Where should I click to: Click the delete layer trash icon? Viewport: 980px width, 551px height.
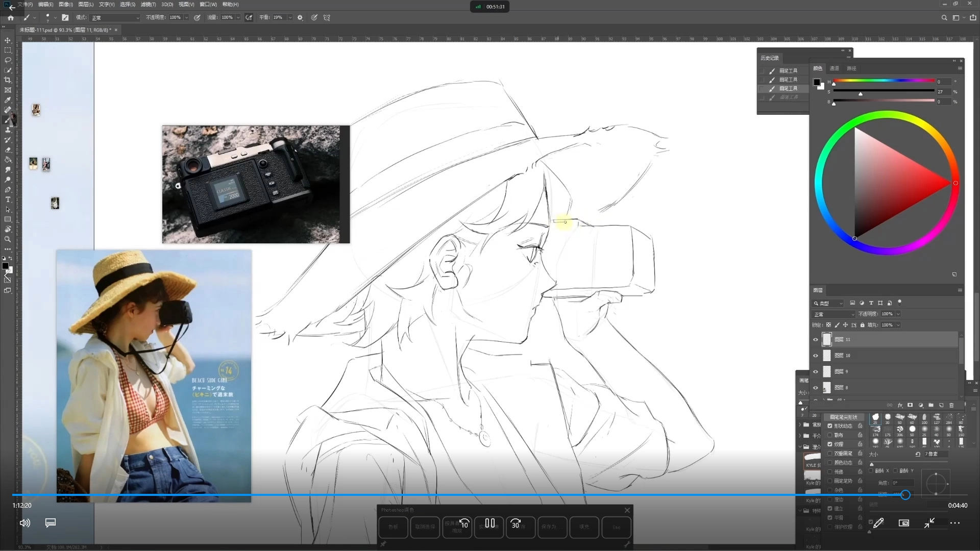pyautogui.click(x=951, y=406)
